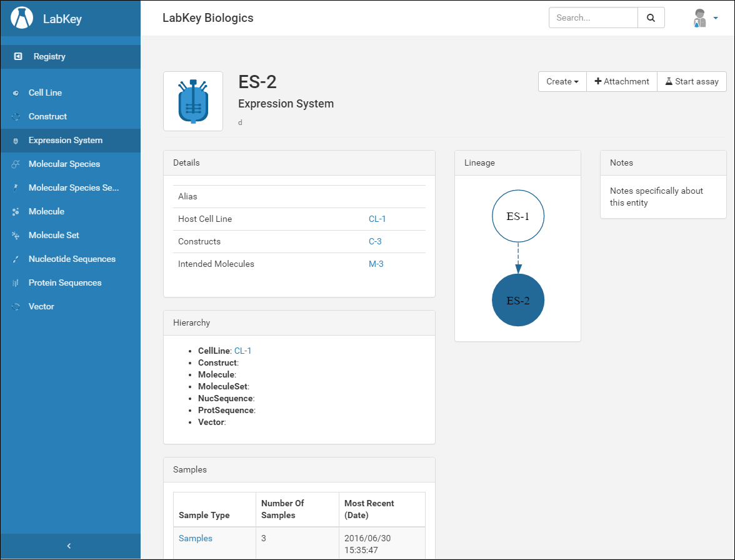Screen dimensions: 735x560
Task: Open Molecule Set in sidebar
Action: 70,235
